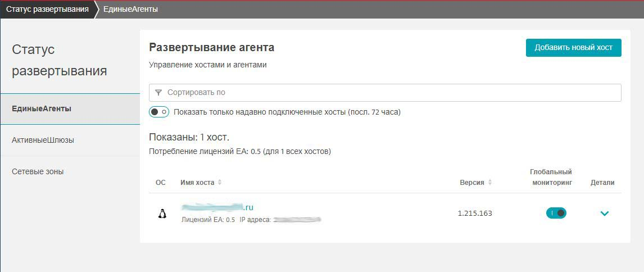Open АктивныеШлюзы sidebar section
The height and width of the screenshot is (272, 644).
[43, 140]
